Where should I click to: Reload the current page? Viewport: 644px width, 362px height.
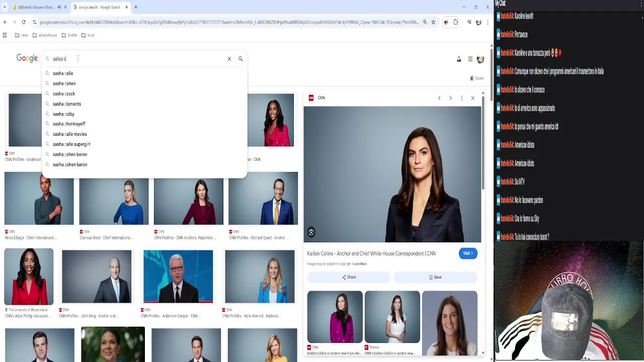pos(24,22)
